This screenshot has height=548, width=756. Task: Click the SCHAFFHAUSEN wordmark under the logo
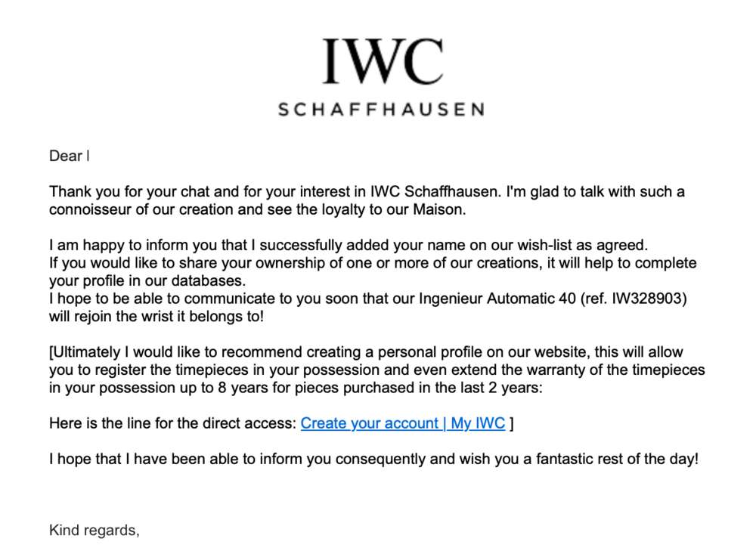381,110
